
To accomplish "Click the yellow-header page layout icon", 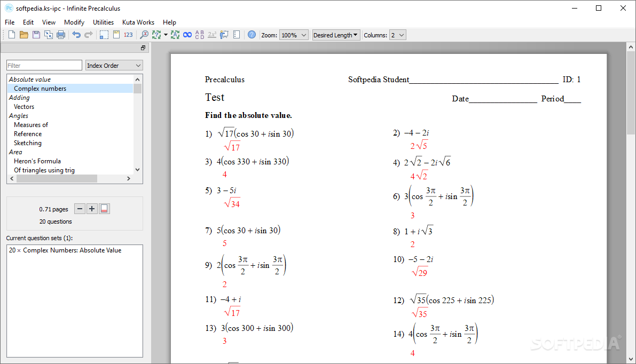I will [116, 35].
